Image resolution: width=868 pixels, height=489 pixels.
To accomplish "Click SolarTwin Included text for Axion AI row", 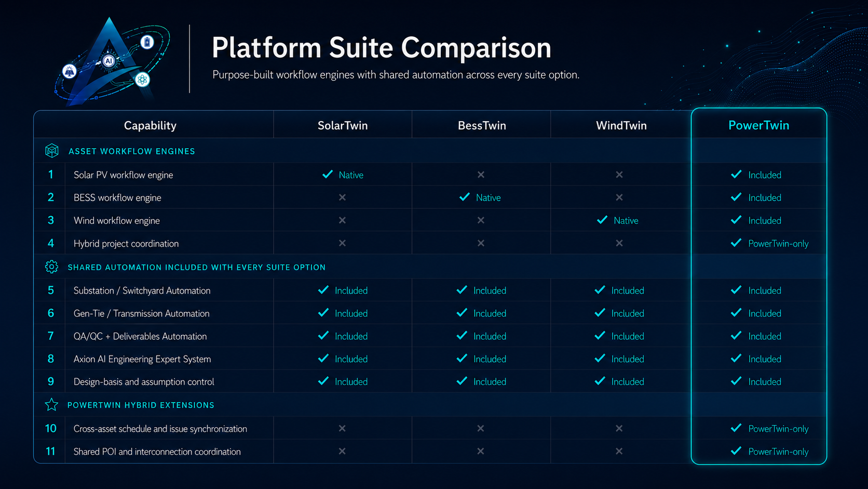I will point(351,359).
